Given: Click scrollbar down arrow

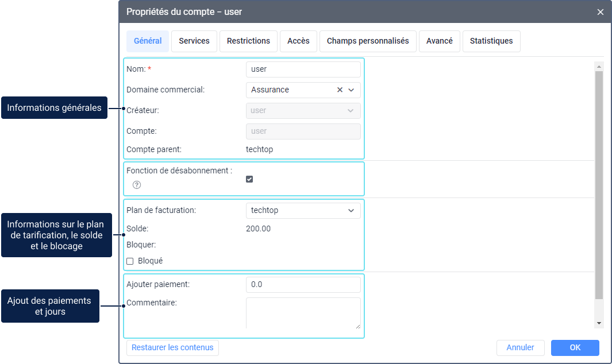Looking at the screenshot, I should pos(599,323).
